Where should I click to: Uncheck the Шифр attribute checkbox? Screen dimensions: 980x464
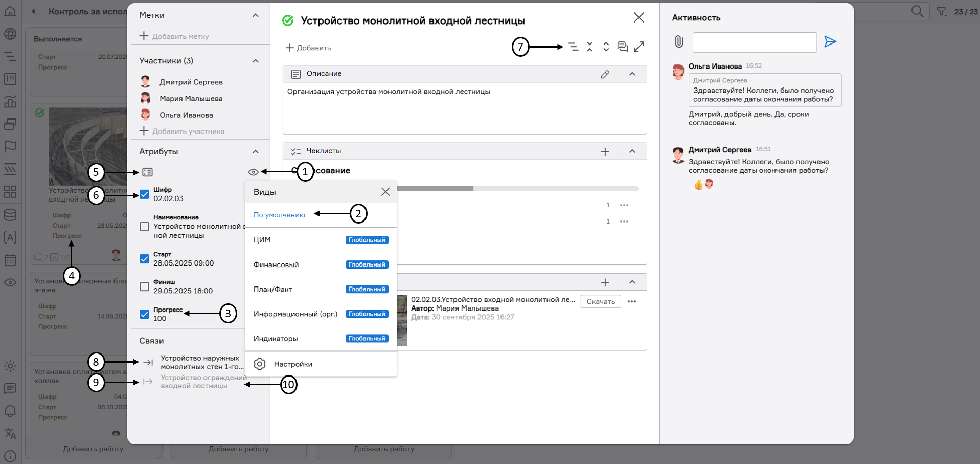coord(145,194)
